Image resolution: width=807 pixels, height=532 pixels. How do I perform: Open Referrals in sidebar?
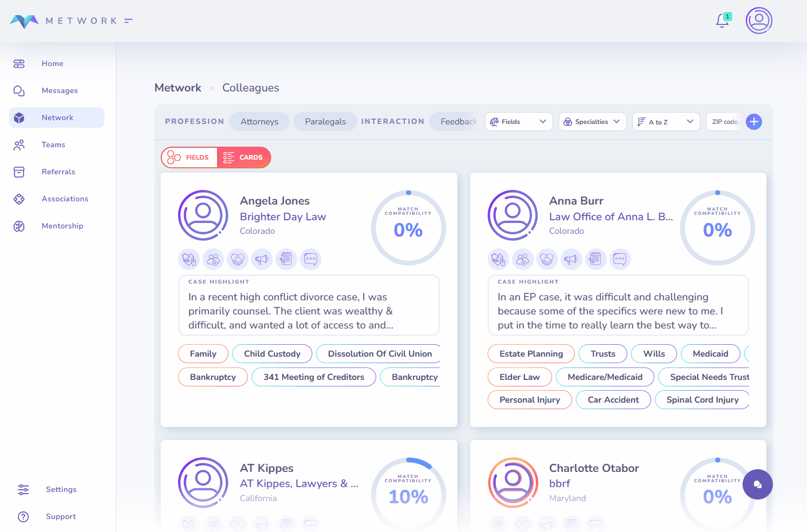click(x=57, y=172)
